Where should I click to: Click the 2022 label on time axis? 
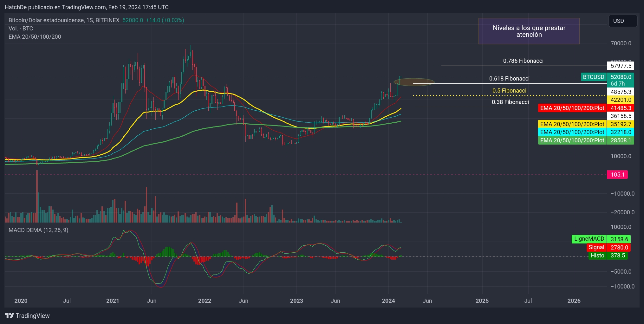(205, 301)
